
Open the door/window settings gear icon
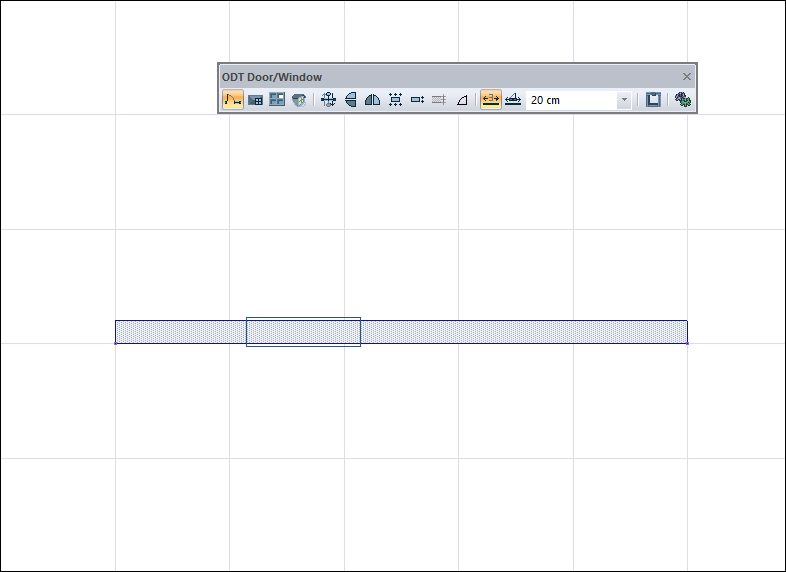682,100
